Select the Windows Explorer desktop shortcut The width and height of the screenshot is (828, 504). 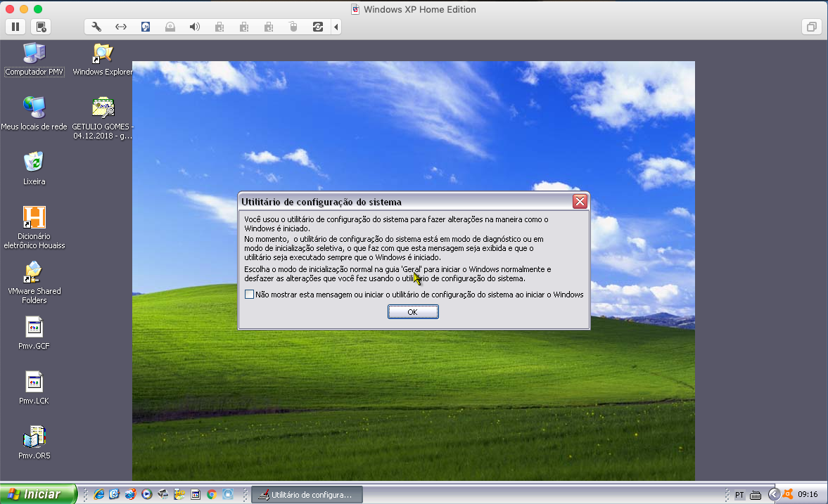[103, 60]
